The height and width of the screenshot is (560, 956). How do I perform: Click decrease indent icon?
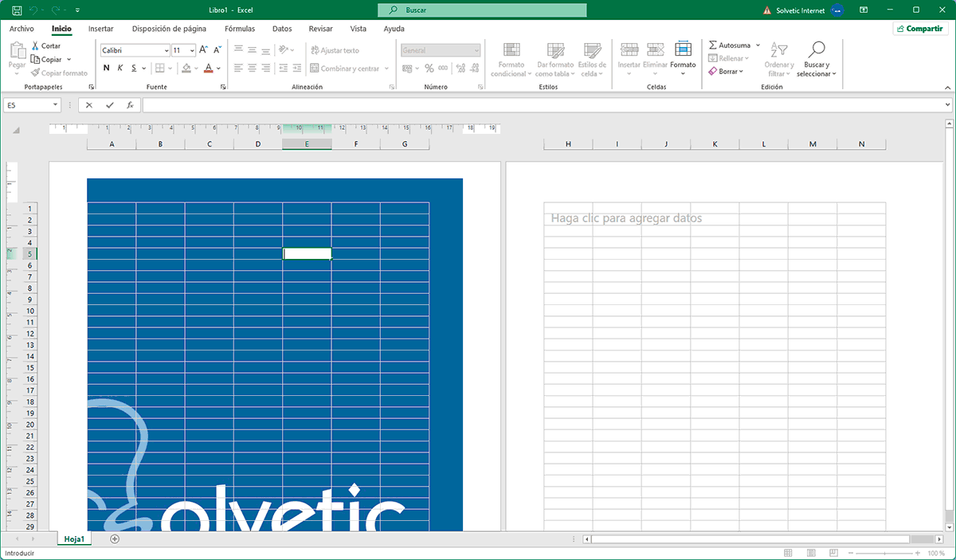283,69
